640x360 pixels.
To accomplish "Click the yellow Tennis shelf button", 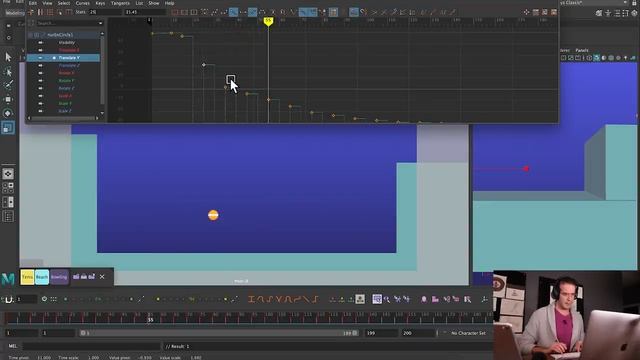I will tap(27, 277).
